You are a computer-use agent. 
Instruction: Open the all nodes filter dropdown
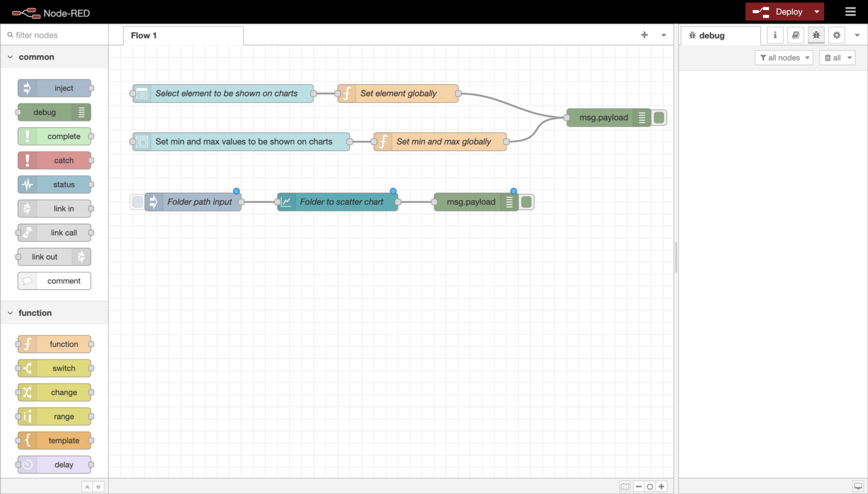point(784,58)
